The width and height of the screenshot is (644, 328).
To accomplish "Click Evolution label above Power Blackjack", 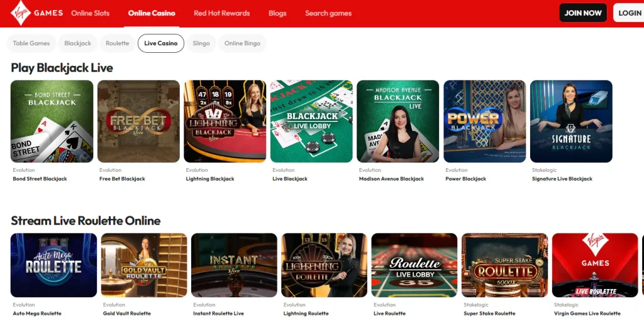I will [x=457, y=170].
